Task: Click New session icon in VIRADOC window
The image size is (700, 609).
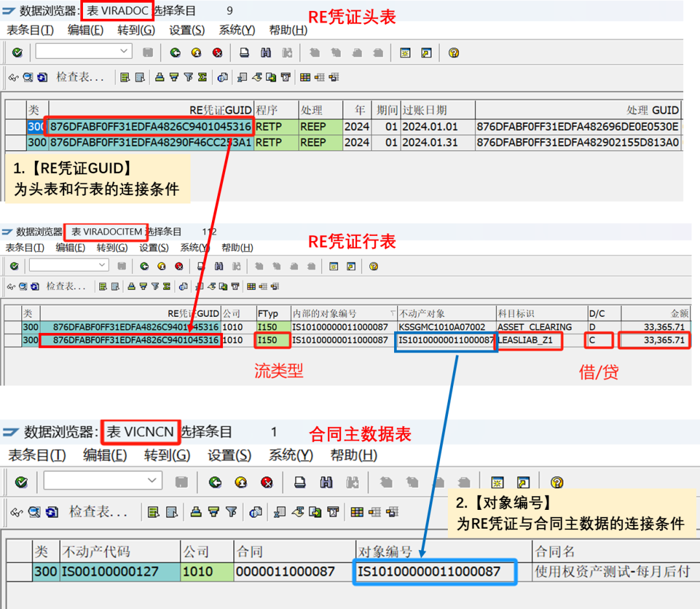Action: (405, 52)
